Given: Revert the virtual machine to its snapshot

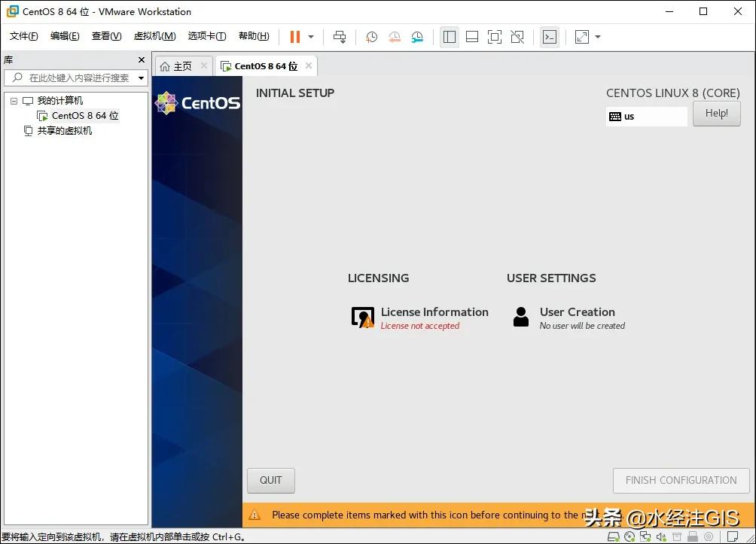Looking at the screenshot, I should pyautogui.click(x=395, y=36).
